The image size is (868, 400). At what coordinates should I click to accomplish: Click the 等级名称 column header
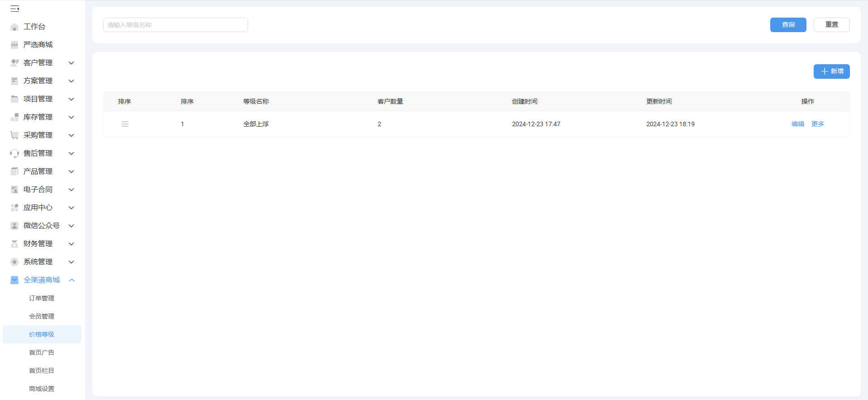click(x=256, y=101)
